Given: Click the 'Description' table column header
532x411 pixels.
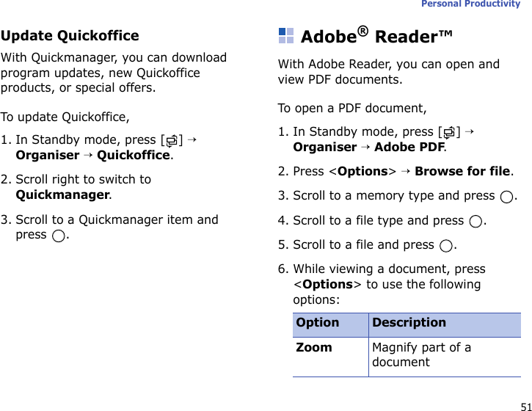Looking at the screenshot, I should [409, 323].
